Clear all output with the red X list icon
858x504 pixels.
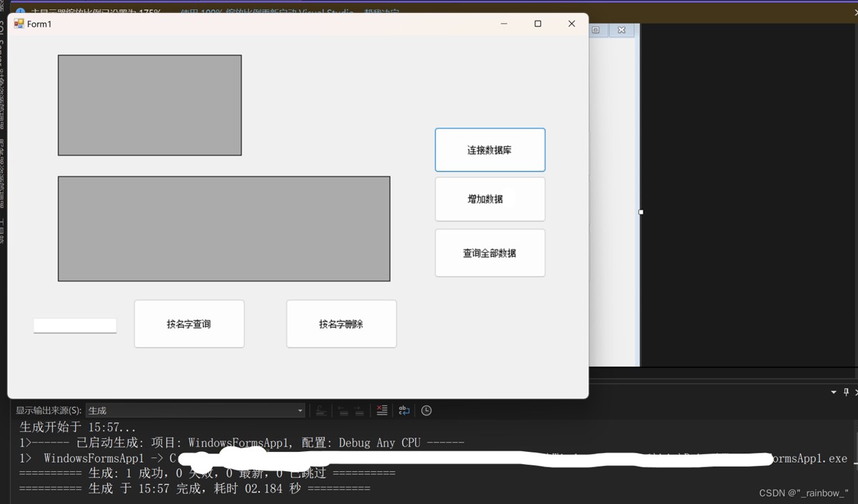[382, 410]
